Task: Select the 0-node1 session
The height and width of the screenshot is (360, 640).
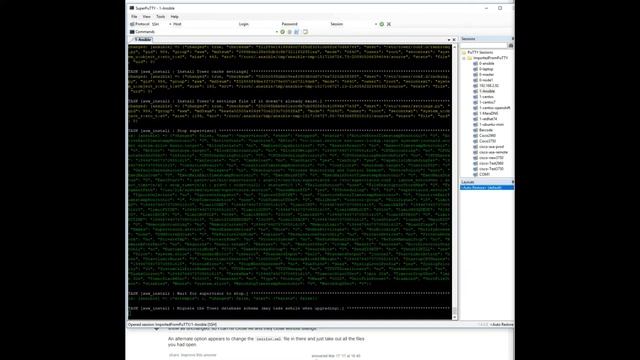Action: point(486,80)
